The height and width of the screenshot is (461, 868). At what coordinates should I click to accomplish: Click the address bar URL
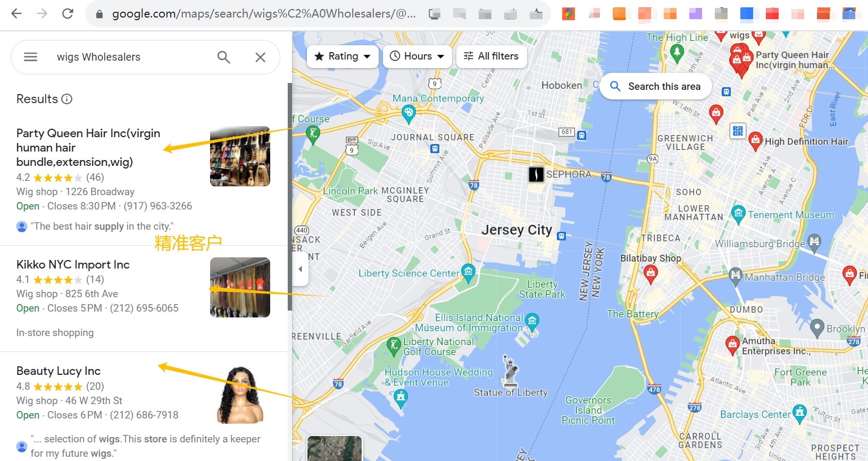click(x=264, y=14)
